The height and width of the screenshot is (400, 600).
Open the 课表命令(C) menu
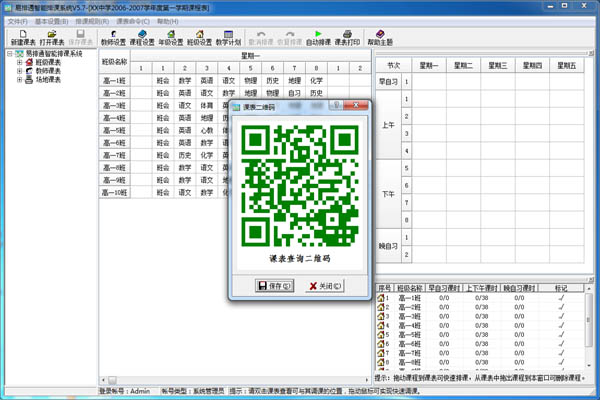tap(133, 21)
